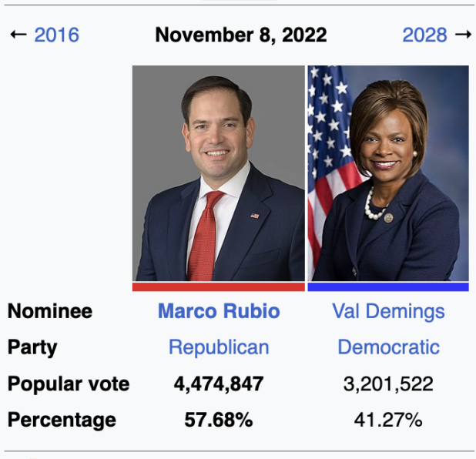Screen dimensions: 476x459
Task: Open the 2016 election link
Action: click(56, 35)
